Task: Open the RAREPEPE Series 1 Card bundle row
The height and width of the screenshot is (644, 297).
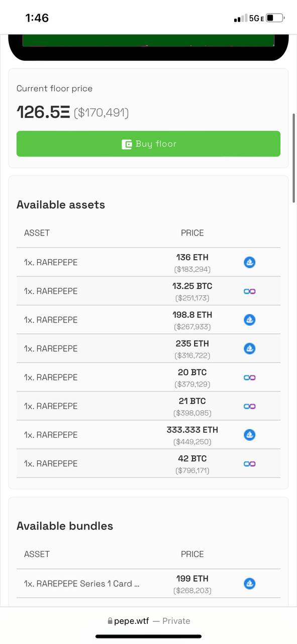Action: point(148,584)
